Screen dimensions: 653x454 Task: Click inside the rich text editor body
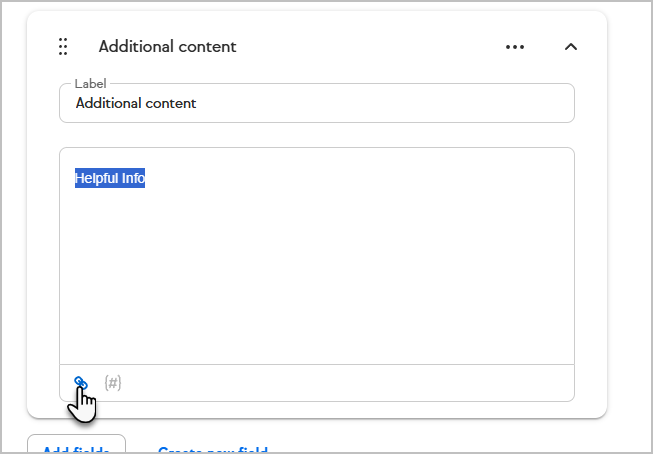(317, 256)
